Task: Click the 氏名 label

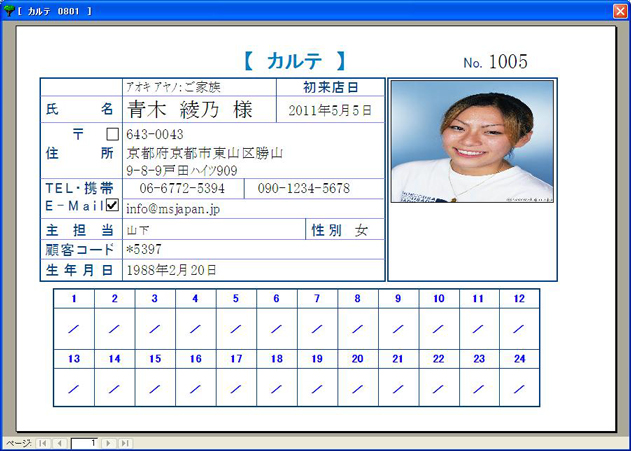Action: tap(79, 109)
